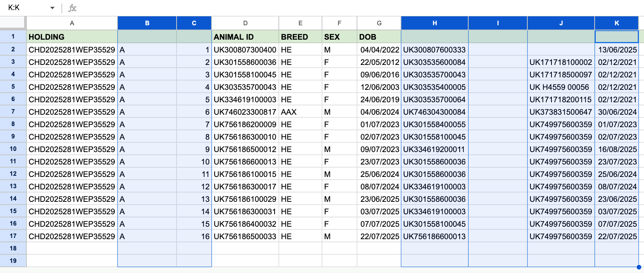Select column A header
644x273 pixels.
pos(72,23)
